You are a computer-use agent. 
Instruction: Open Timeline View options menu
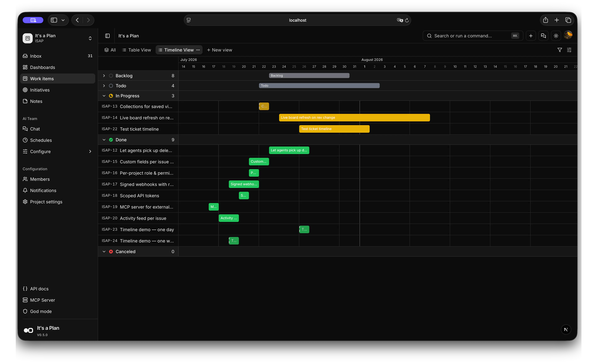pyautogui.click(x=198, y=50)
